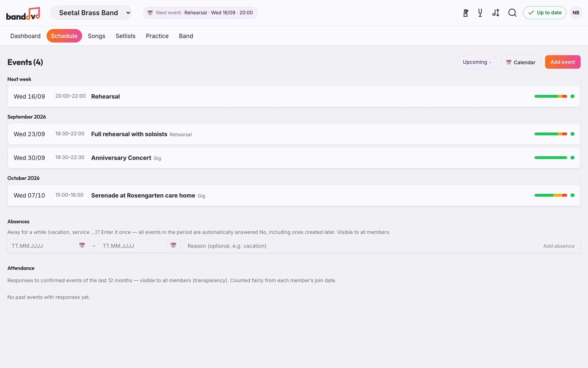Open the Practice tab
This screenshot has height=368, width=588.
coord(157,36)
